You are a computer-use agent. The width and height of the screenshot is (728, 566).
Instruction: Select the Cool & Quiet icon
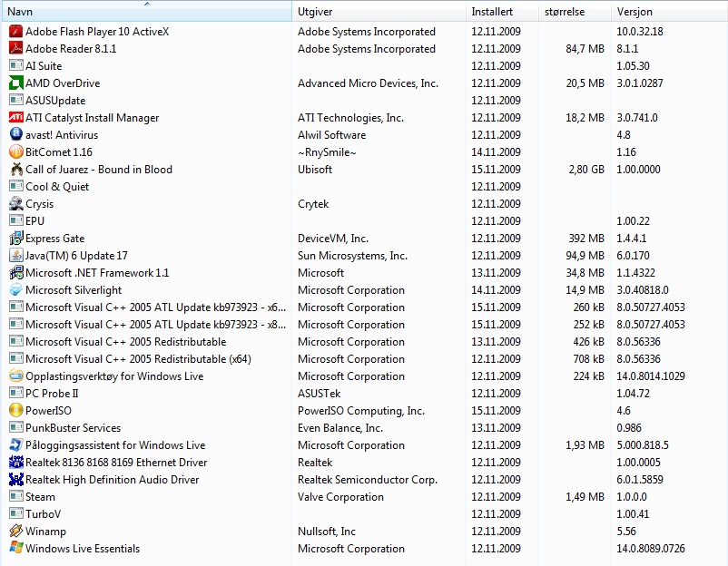click(15, 187)
